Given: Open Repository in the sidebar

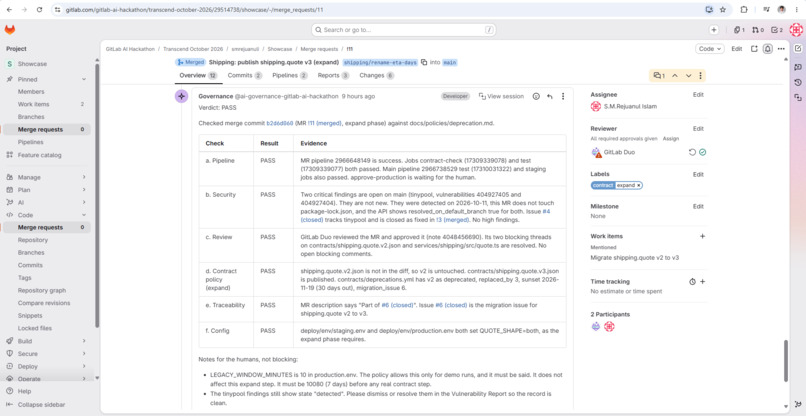Looking at the screenshot, I should point(33,240).
